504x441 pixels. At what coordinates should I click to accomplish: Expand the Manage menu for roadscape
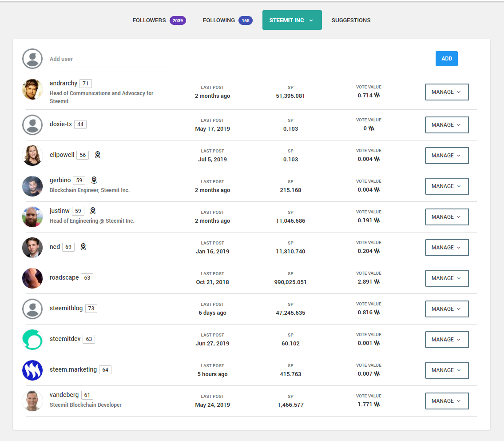446,278
